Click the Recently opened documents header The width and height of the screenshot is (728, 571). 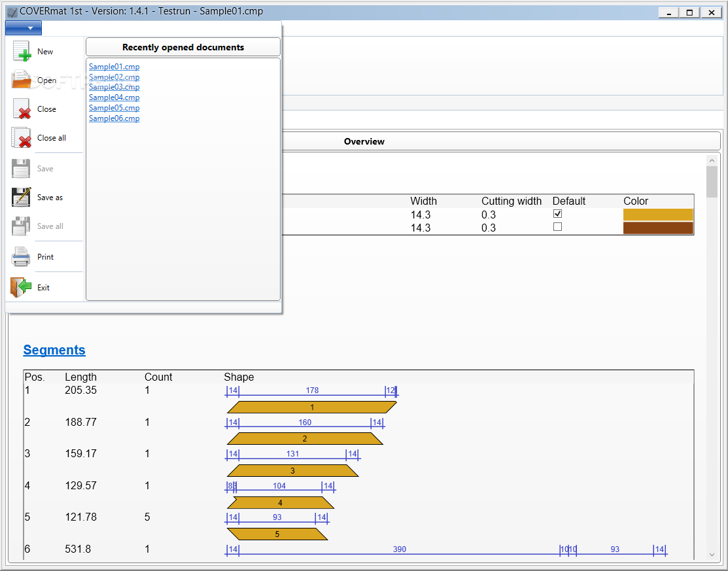[183, 47]
